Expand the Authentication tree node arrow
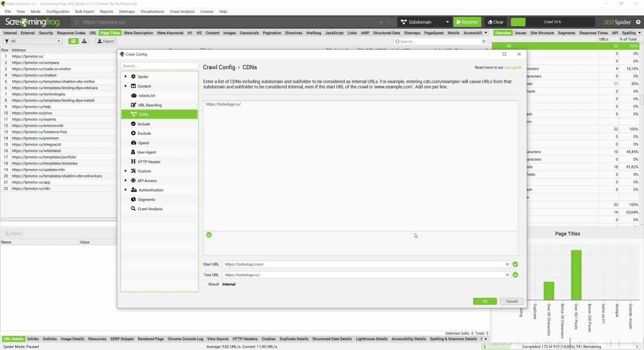 [126, 190]
